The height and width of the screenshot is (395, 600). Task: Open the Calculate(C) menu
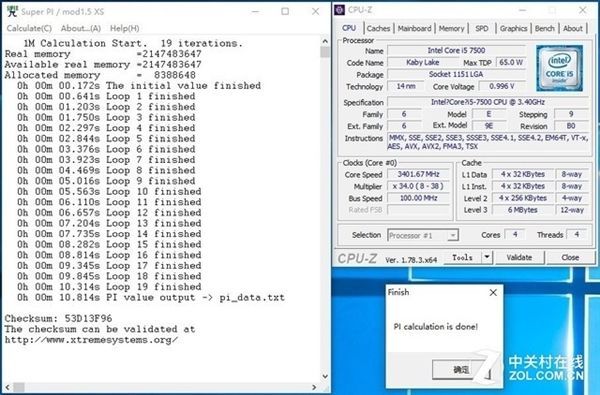[x=29, y=28]
